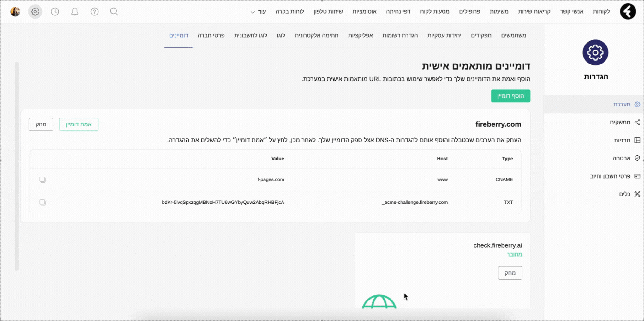The height and width of the screenshot is (321, 644).
Task: Copy the CNAME row value f-pages.com
Action: point(43,179)
